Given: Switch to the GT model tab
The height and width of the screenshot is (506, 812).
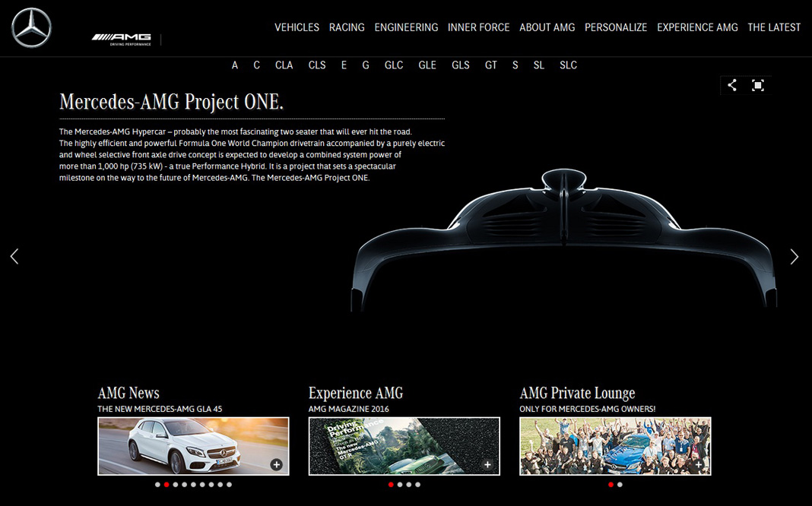Looking at the screenshot, I should (490, 65).
